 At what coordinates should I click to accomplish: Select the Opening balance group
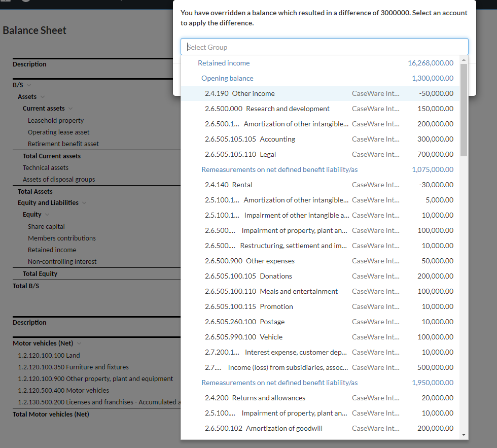227,78
